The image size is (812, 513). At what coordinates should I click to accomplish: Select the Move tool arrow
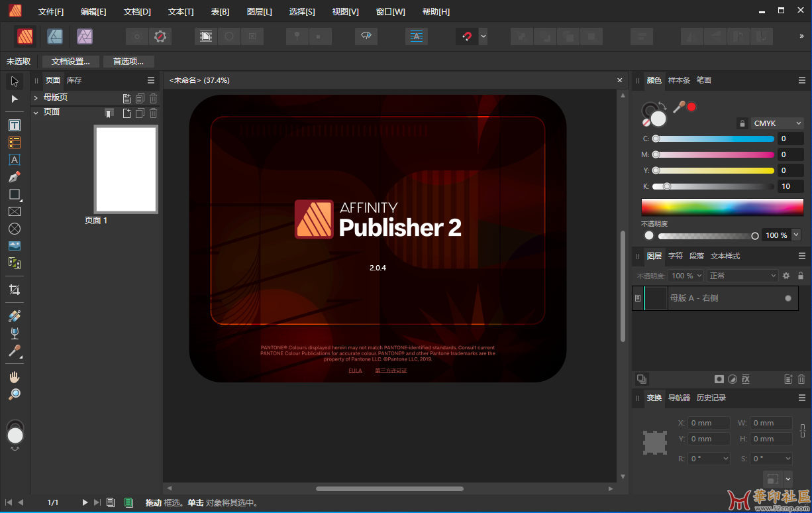tap(15, 82)
